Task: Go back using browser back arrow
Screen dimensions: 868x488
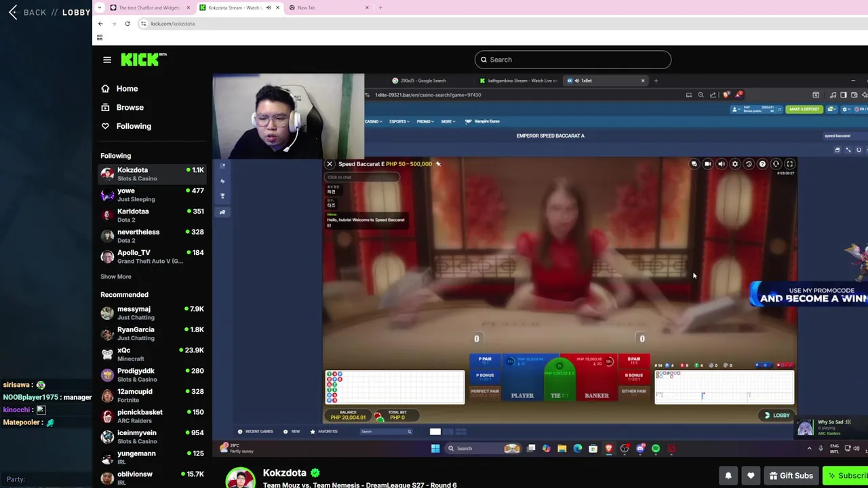Action: (x=100, y=24)
